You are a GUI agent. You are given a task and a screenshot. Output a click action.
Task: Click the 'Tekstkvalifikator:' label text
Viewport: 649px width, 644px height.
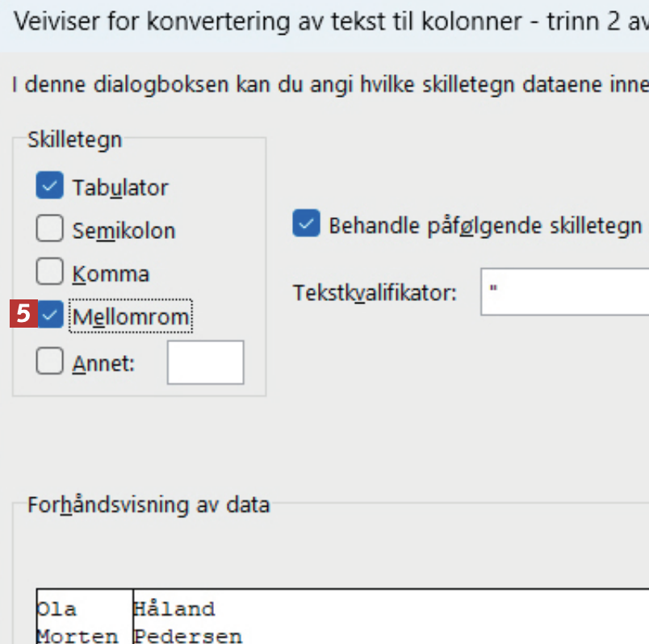(x=375, y=292)
